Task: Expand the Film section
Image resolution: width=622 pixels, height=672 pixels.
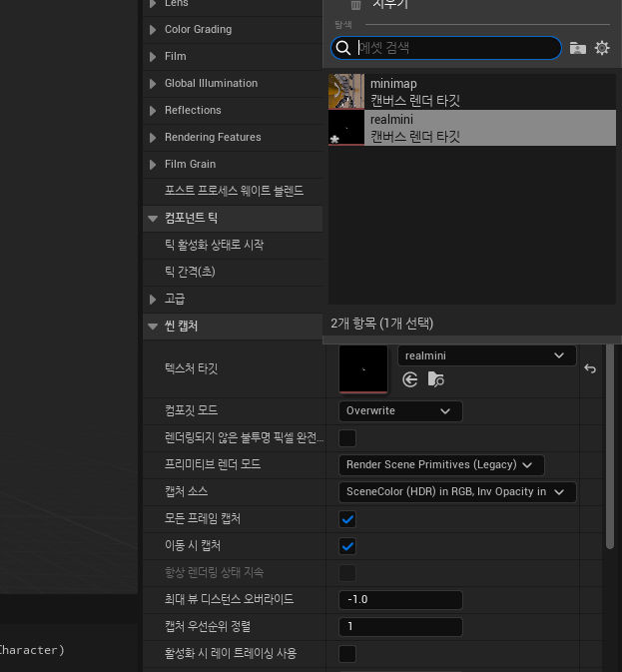Action: 153,57
